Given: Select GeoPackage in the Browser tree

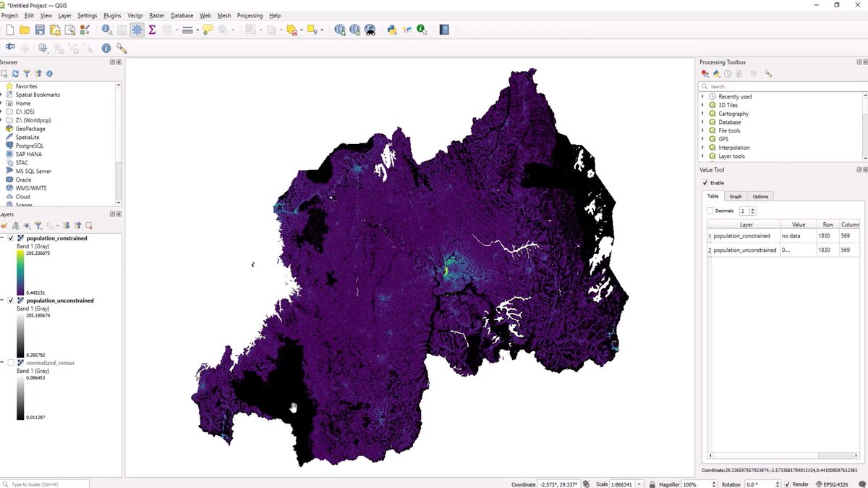Looking at the screenshot, I should [x=30, y=129].
